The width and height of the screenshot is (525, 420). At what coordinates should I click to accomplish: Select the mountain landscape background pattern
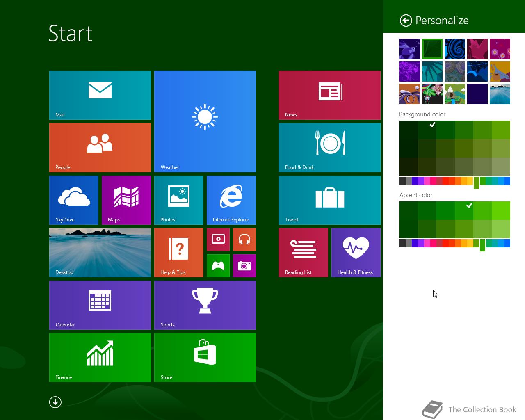click(455, 94)
